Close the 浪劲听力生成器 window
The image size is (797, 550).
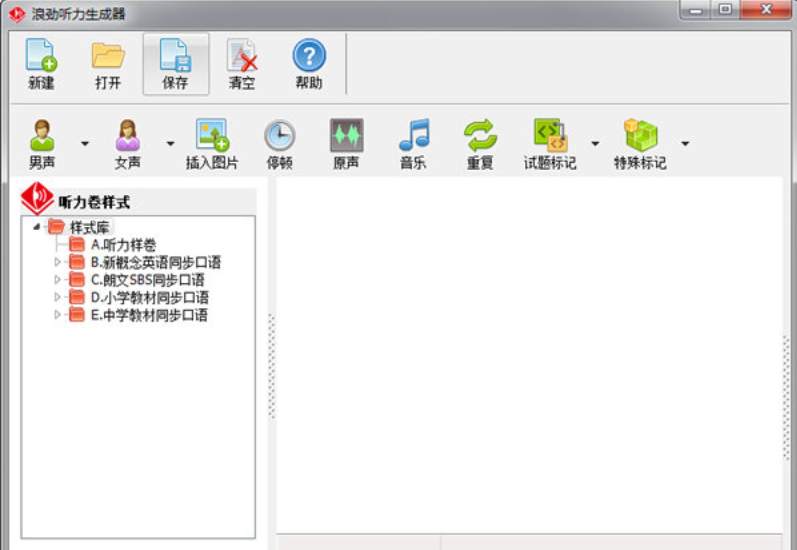766,10
